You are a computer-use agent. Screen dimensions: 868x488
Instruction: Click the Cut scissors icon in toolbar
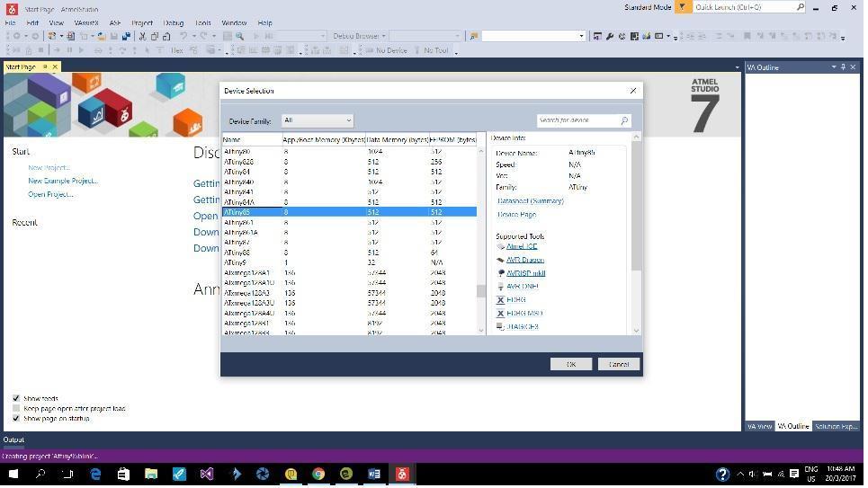pyautogui.click(x=142, y=36)
